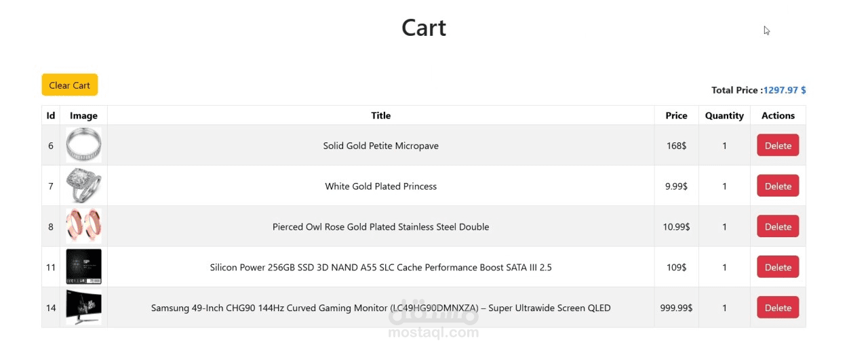Open the princess ring product image
This screenshot has width=868, height=347.
pos(84,186)
